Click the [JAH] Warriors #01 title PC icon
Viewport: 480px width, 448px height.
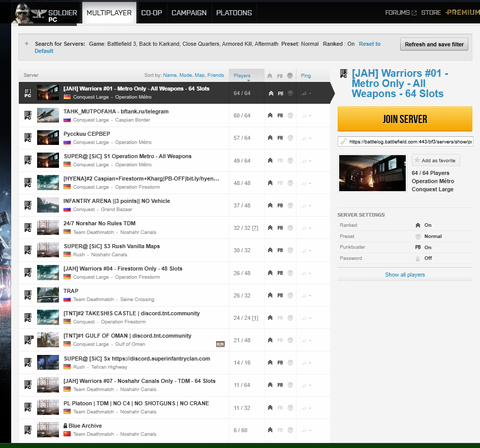coord(343,74)
